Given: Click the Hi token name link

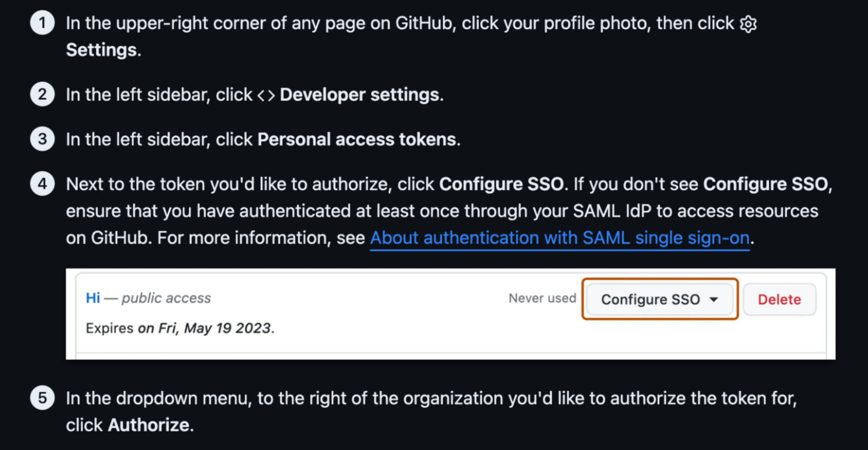Looking at the screenshot, I should (x=92, y=298).
